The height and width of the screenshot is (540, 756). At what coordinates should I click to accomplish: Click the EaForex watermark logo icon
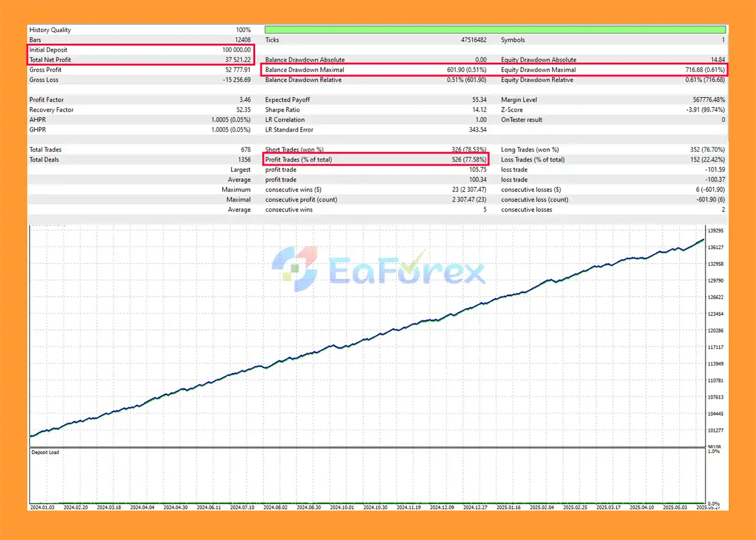tap(294, 269)
